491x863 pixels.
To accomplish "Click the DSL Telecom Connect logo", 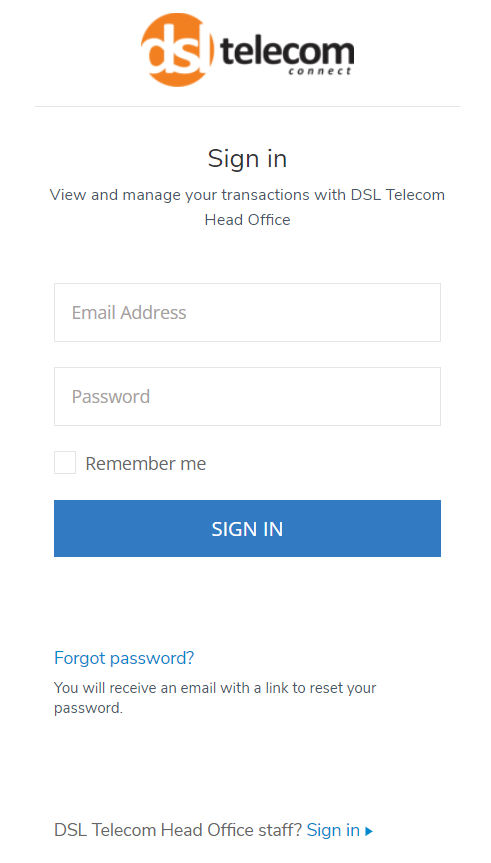I will pyautogui.click(x=247, y=50).
